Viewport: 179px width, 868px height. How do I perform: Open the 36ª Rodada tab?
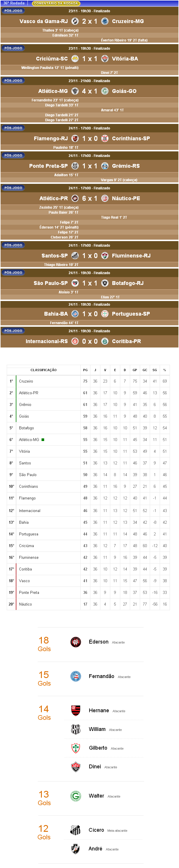click(x=14, y=3)
